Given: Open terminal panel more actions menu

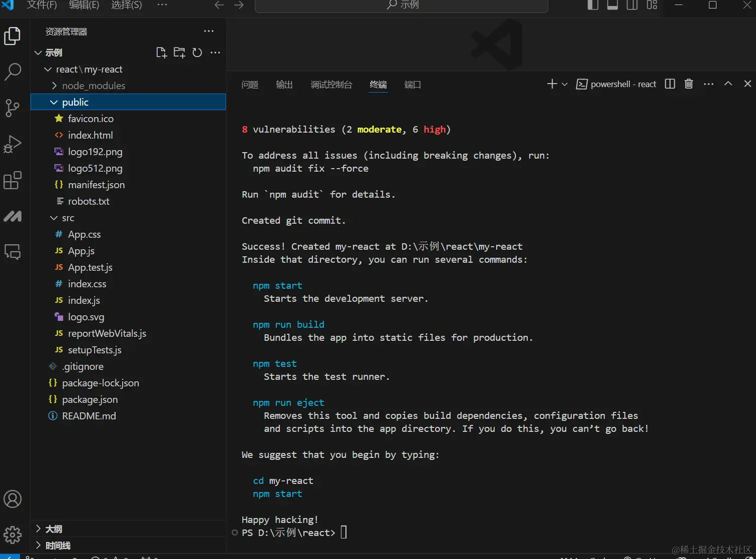Looking at the screenshot, I should click(708, 84).
